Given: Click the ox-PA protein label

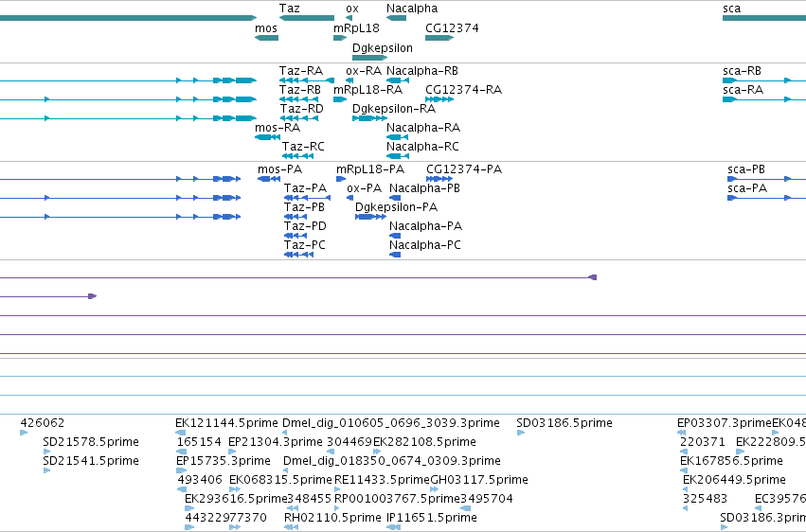Looking at the screenshot, I should 364,188.
